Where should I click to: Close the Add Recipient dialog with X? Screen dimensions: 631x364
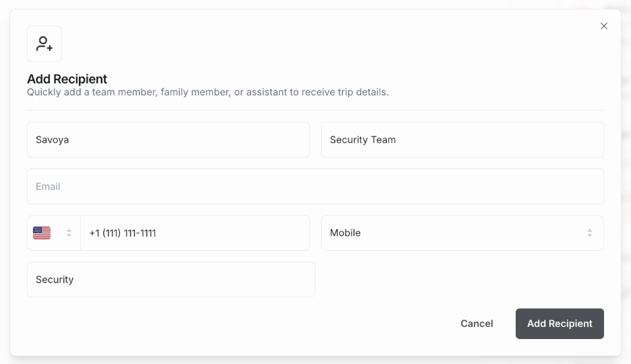coord(604,26)
